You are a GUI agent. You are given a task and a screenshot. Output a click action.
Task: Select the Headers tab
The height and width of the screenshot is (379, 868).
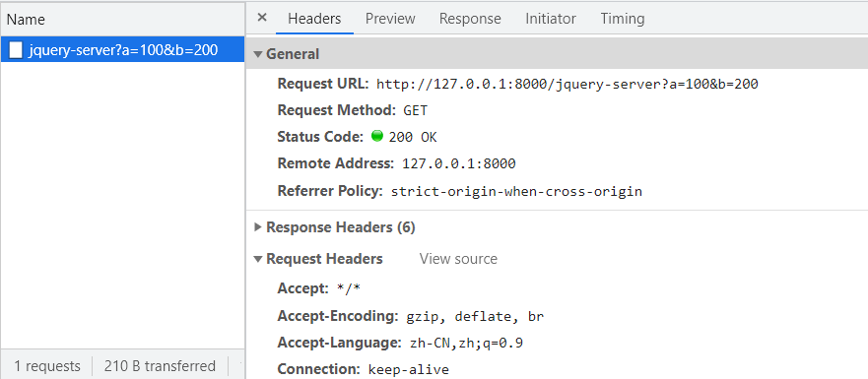click(314, 19)
